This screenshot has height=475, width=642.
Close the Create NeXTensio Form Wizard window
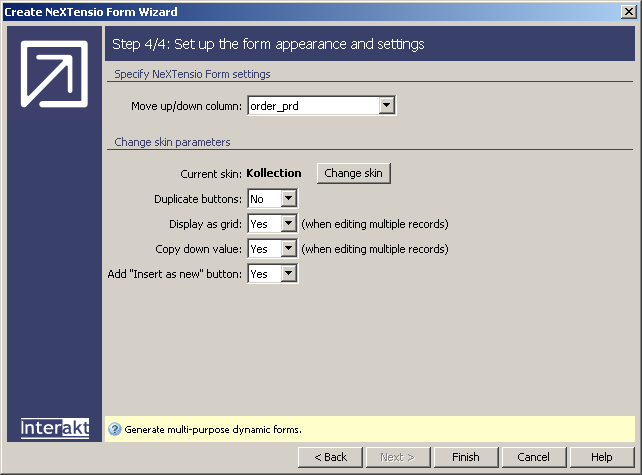pyautogui.click(x=628, y=11)
